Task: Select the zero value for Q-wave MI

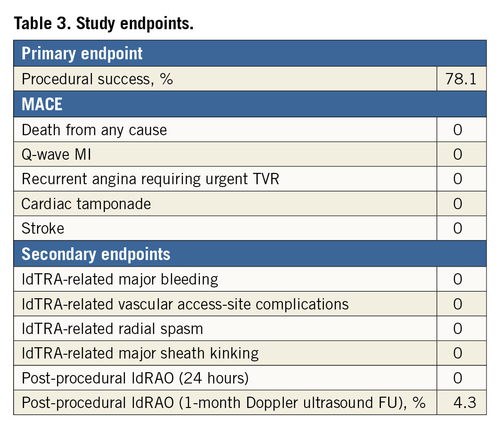Action: coord(457,154)
